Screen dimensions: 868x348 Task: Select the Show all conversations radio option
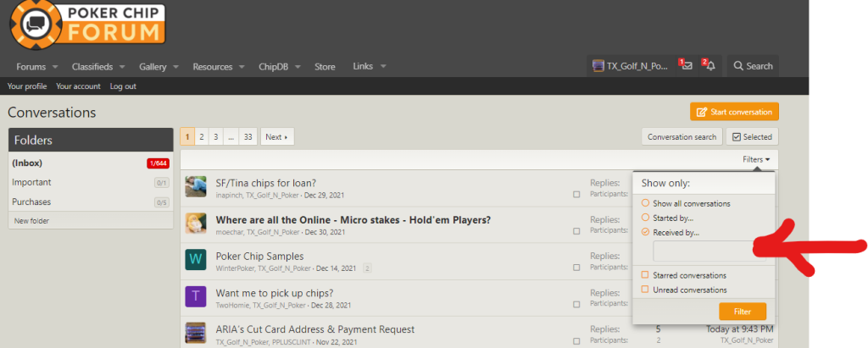(x=646, y=203)
